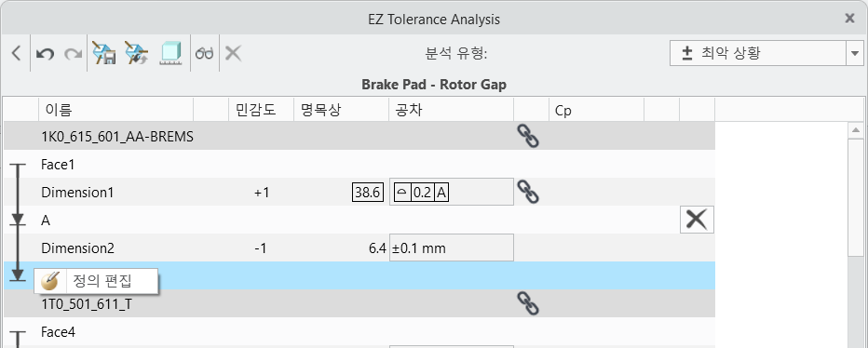Screen dimensions: 868x348
Task: Click the black X button beside row A
Action: (x=697, y=220)
